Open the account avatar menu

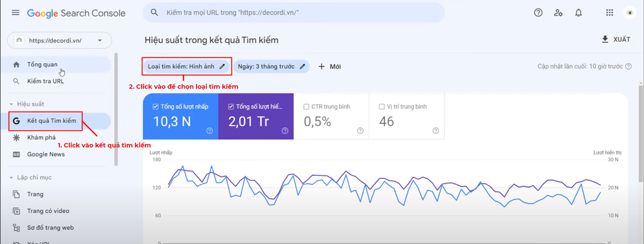tap(630, 13)
